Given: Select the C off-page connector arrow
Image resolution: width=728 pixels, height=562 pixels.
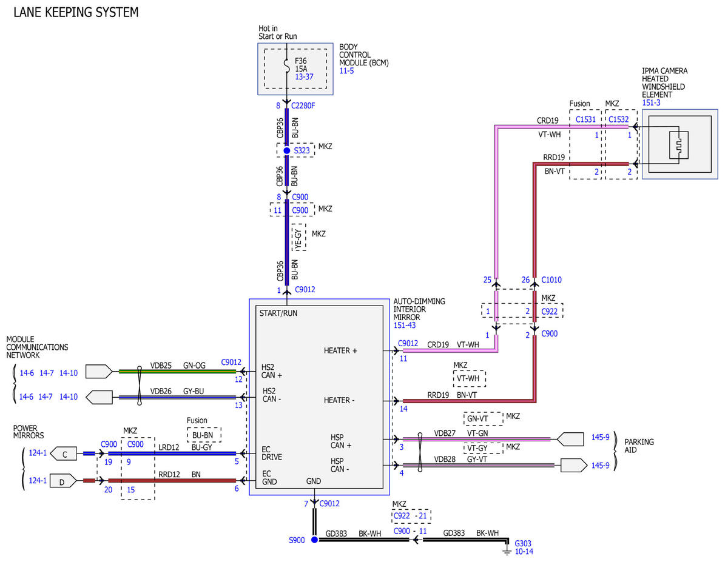Looking at the screenshot, I should pos(62,453).
